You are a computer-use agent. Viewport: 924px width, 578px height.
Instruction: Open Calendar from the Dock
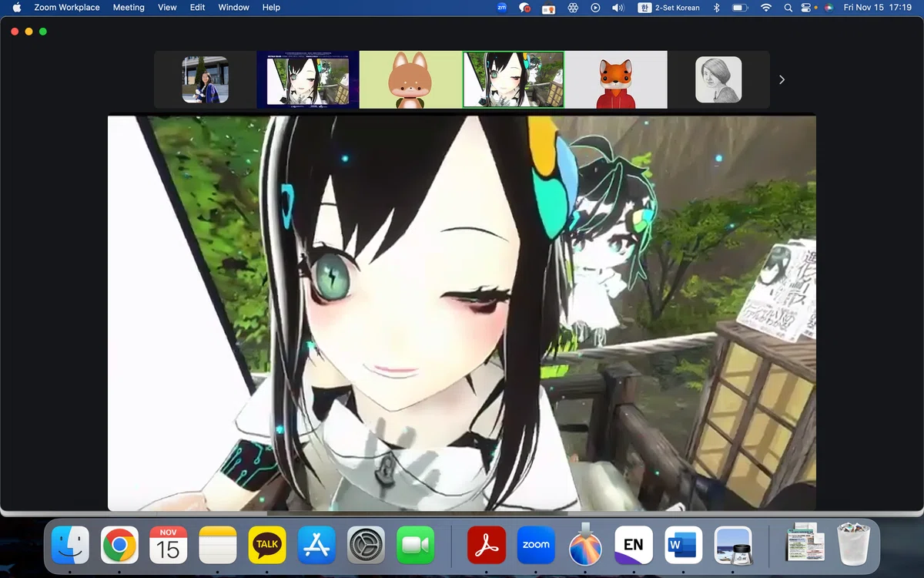[x=168, y=546]
